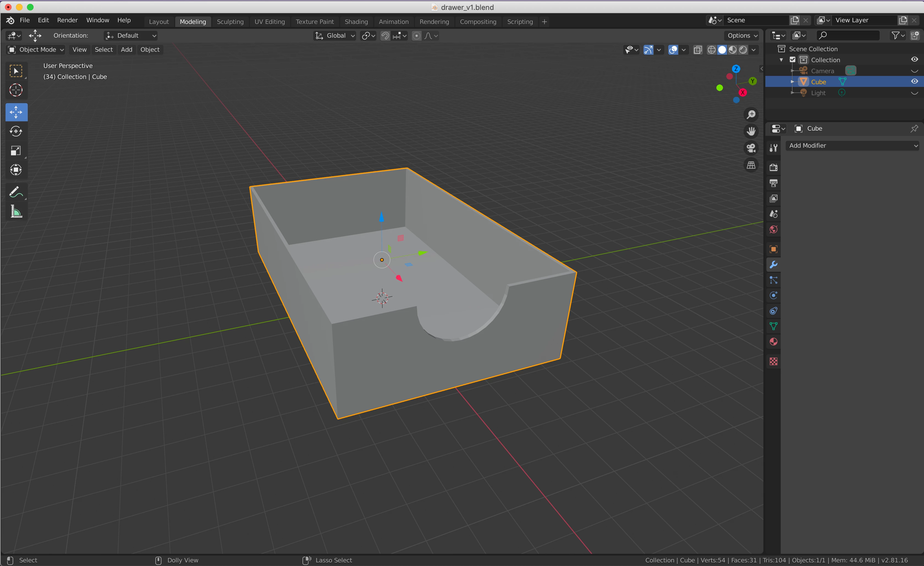Uncheck the Collection checkbox in outliner
This screenshot has height=566, width=924.
[792, 60]
